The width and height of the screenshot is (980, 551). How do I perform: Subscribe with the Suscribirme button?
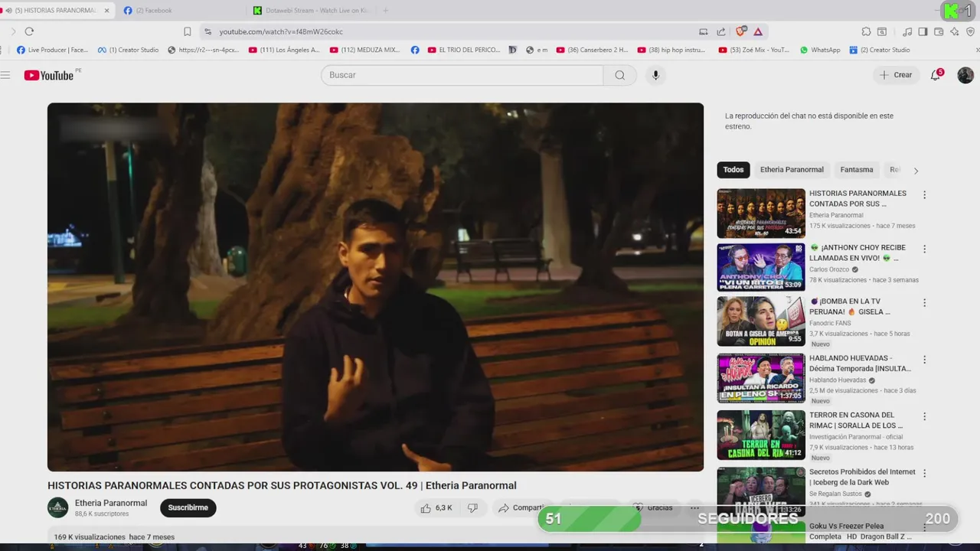point(188,507)
